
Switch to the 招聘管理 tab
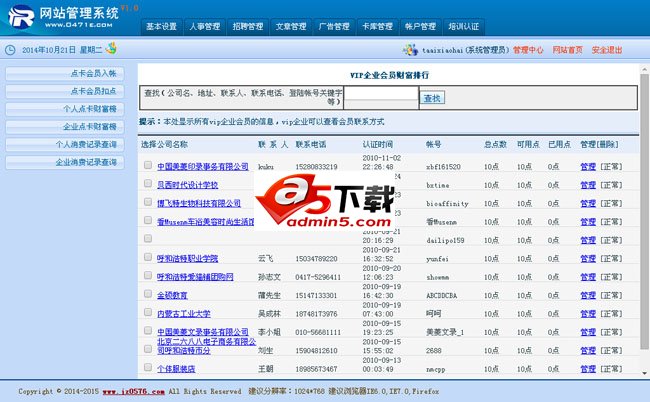pyautogui.click(x=248, y=27)
